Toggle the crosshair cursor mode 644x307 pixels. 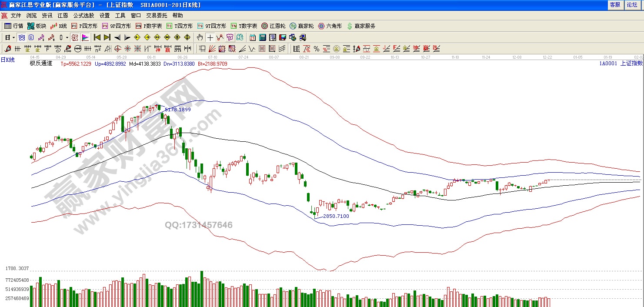[x=210, y=37]
